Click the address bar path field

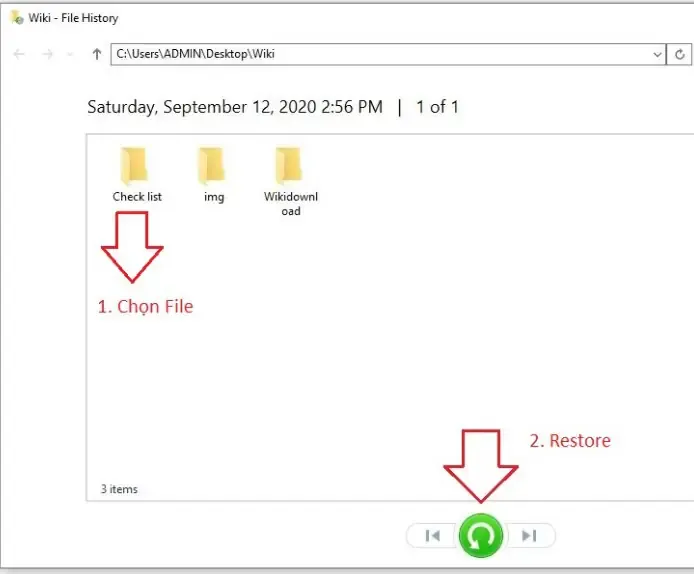point(380,55)
